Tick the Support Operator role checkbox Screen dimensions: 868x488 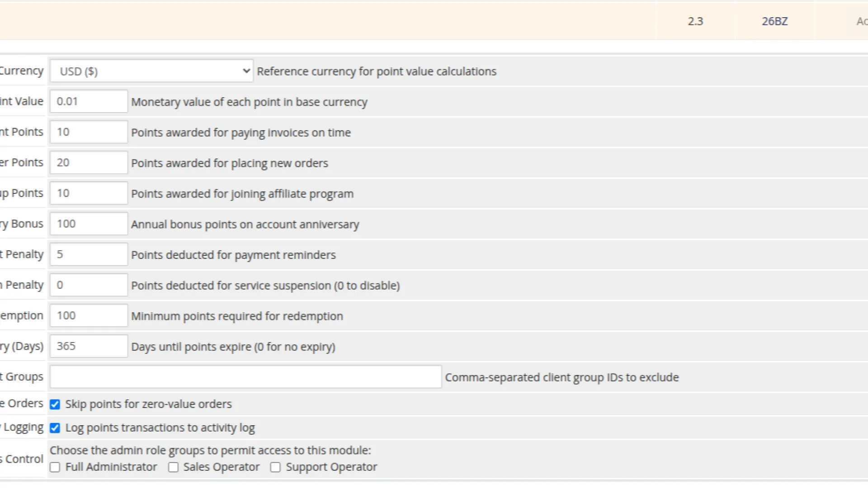pyautogui.click(x=275, y=467)
